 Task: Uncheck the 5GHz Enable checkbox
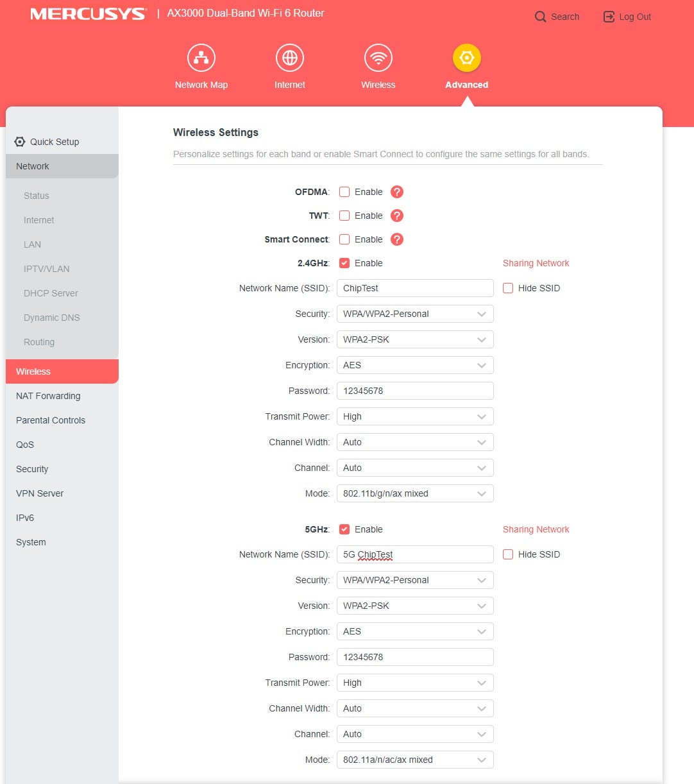point(344,529)
